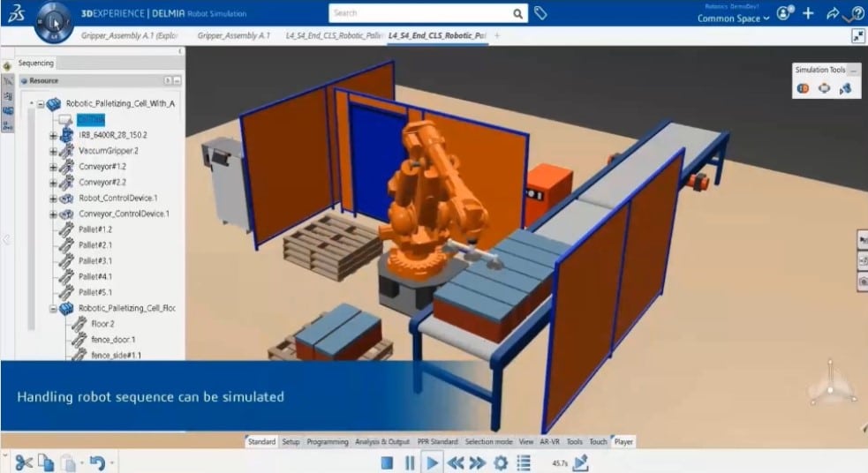This screenshot has height=473, width=868.
Task: Select the PPR Standard tab
Action: pyautogui.click(x=437, y=441)
